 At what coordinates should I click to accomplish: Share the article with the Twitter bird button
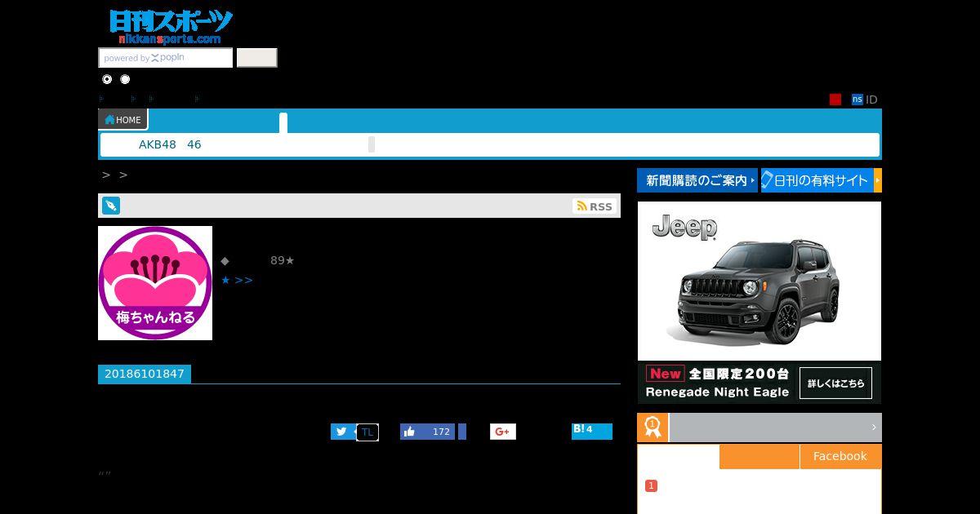(342, 432)
